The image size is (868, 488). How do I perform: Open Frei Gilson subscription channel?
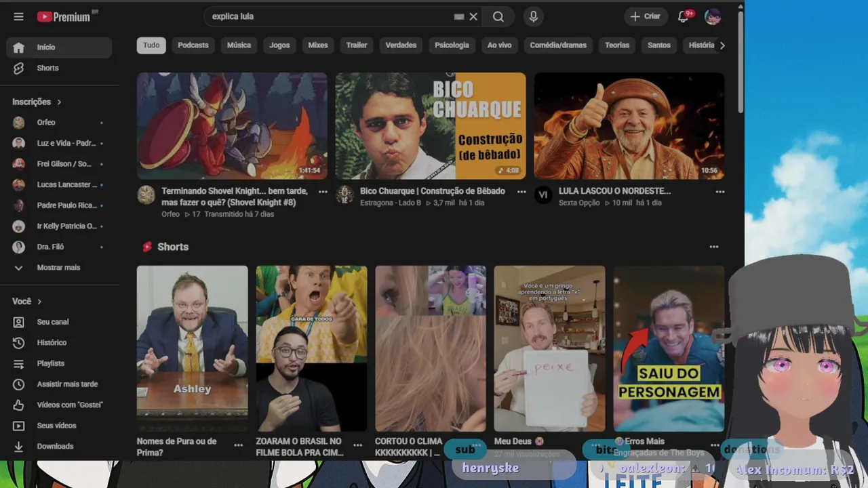click(59, 164)
